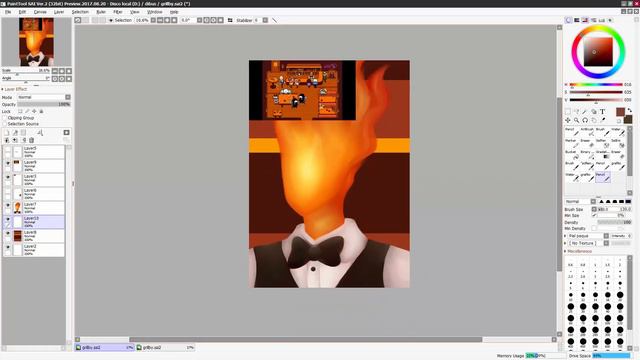
Task: Select the Rotate canvas tool
Action: click(585, 120)
